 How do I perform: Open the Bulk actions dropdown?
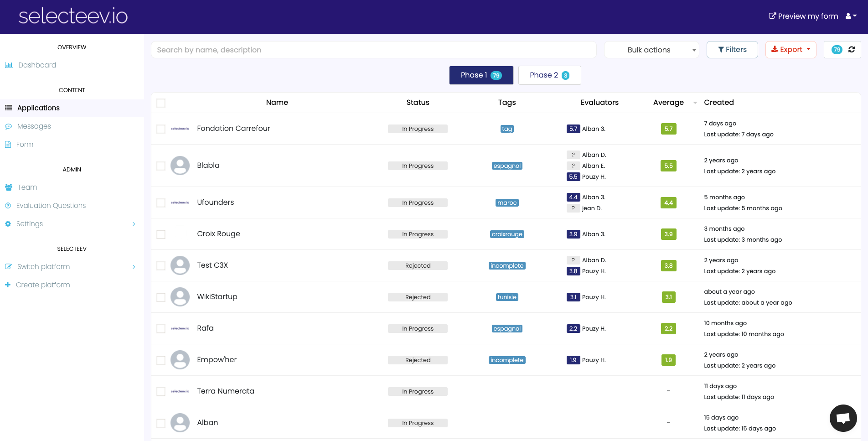[x=651, y=50]
